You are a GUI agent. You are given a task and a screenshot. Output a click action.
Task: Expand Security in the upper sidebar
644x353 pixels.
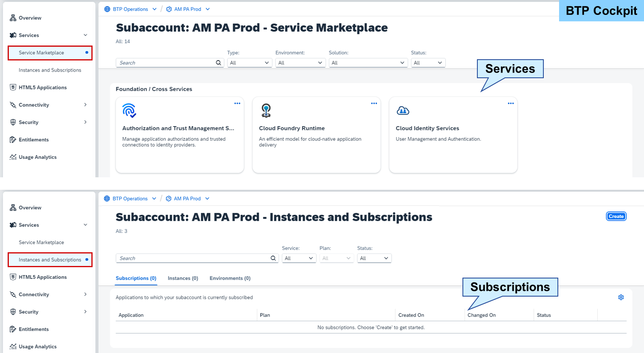pos(85,122)
